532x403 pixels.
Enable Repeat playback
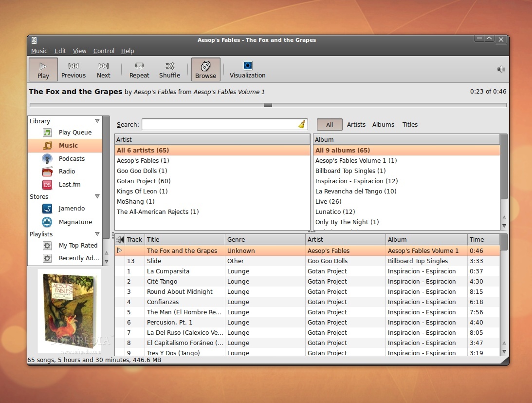[x=139, y=69]
